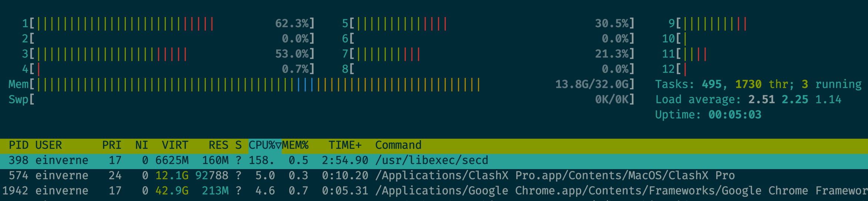The height and width of the screenshot is (201, 868).
Task: Toggle sort direction arrow on CPU% column
Action: [278, 145]
